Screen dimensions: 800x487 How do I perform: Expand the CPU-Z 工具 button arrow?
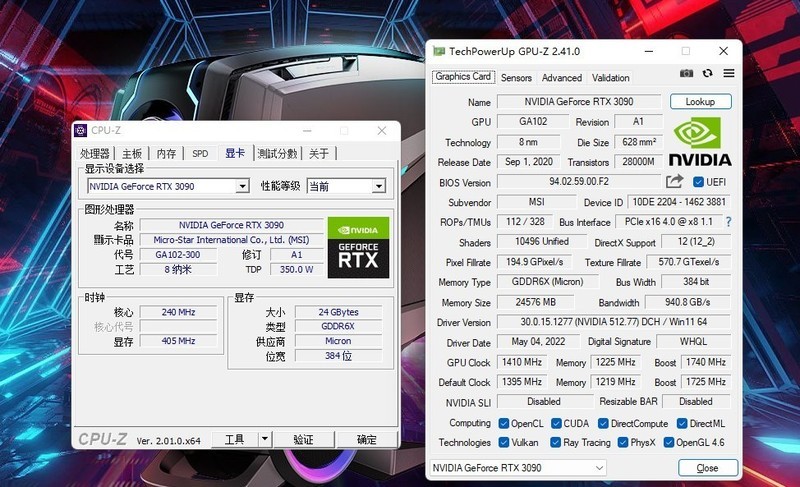pyautogui.click(x=264, y=439)
